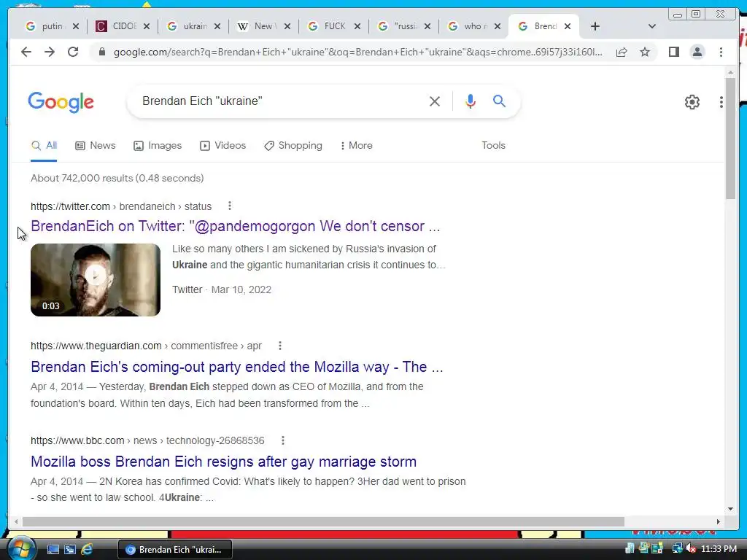This screenshot has width=747, height=560.
Task: Select the All results tab
Action: click(x=44, y=145)
